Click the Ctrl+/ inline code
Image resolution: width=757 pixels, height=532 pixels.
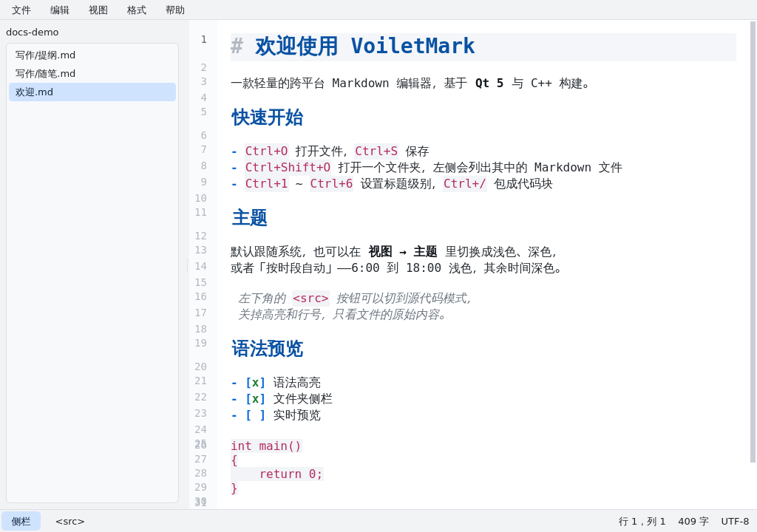pyautogui.click(x=465, y=184)
